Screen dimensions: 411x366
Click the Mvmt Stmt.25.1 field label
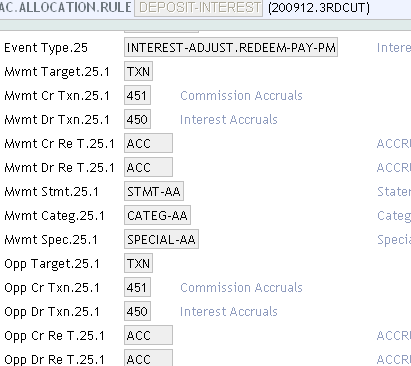pyautogui.click(x=51, y=192)
